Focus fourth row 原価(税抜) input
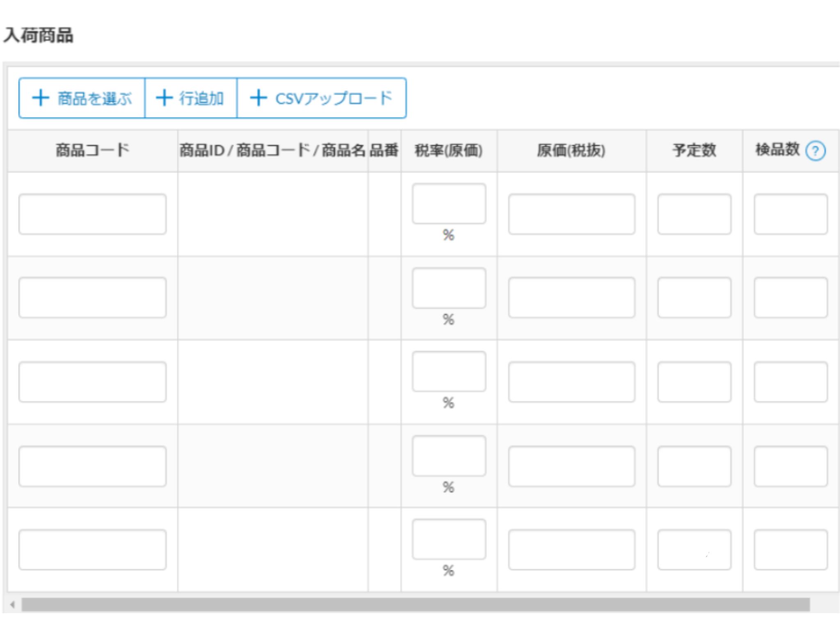The width and height of the screenshot is (840, 630). [x=572, y=466]
